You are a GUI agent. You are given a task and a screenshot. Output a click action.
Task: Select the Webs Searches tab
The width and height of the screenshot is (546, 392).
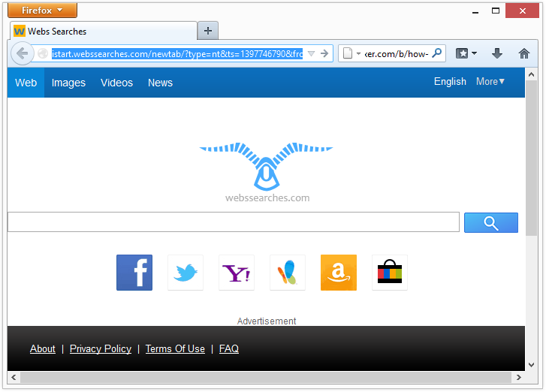coord(104,32)
